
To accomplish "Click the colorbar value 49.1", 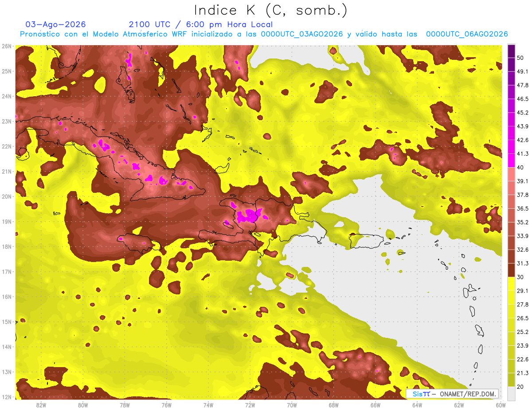I will [523, 72].
